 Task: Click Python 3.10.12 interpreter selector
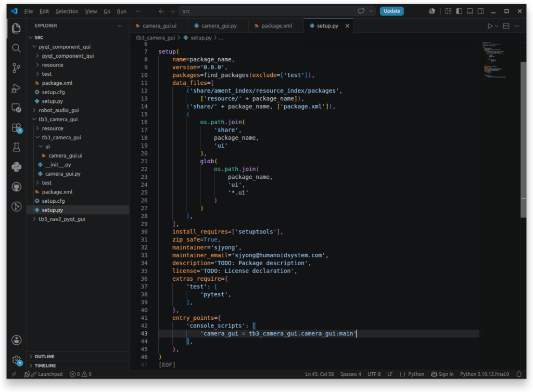[485, 374]
